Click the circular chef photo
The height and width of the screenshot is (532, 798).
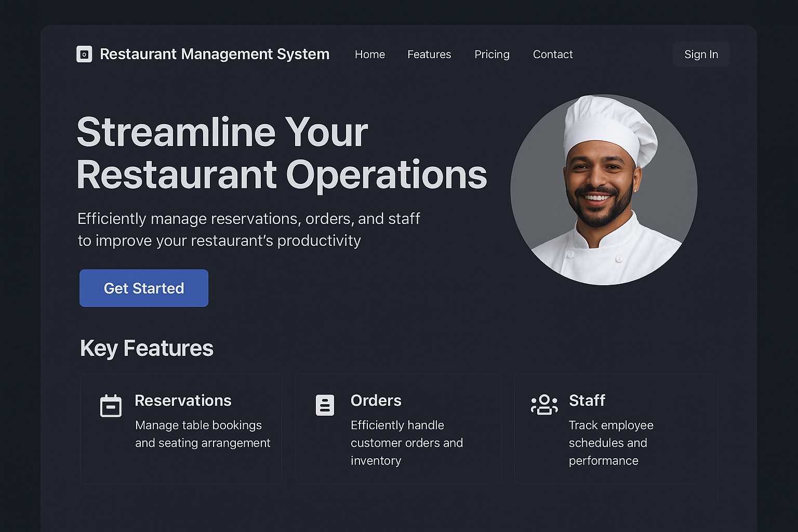click(603, 190)
